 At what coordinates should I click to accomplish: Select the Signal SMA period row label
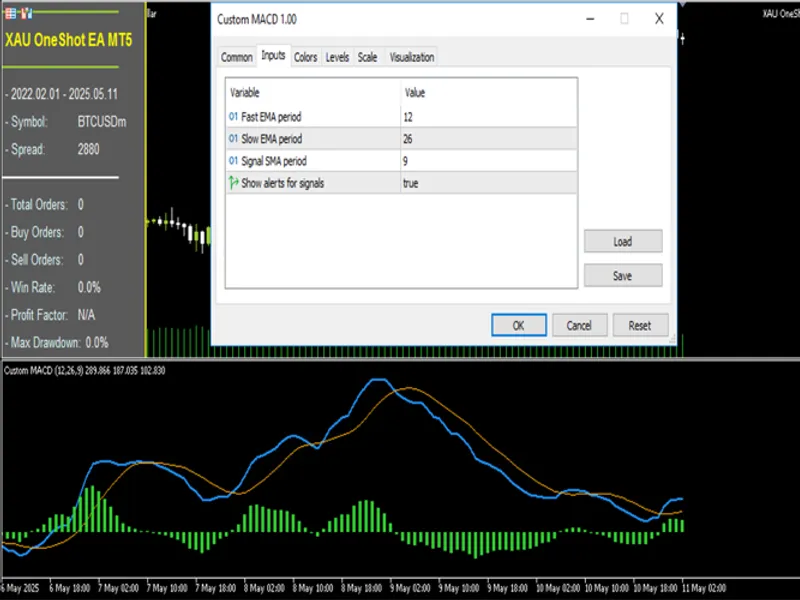click(273, 161)
